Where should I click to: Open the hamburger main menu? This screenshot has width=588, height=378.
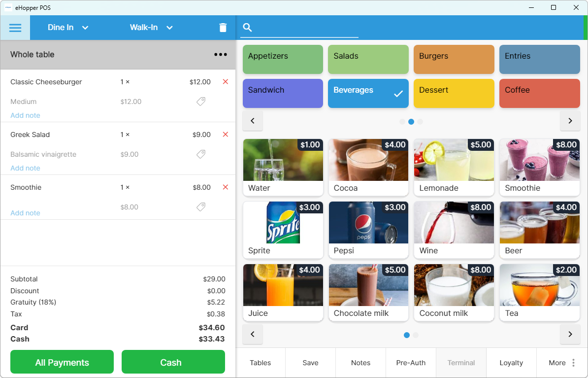pyautogui.click(x=15, y=28)
